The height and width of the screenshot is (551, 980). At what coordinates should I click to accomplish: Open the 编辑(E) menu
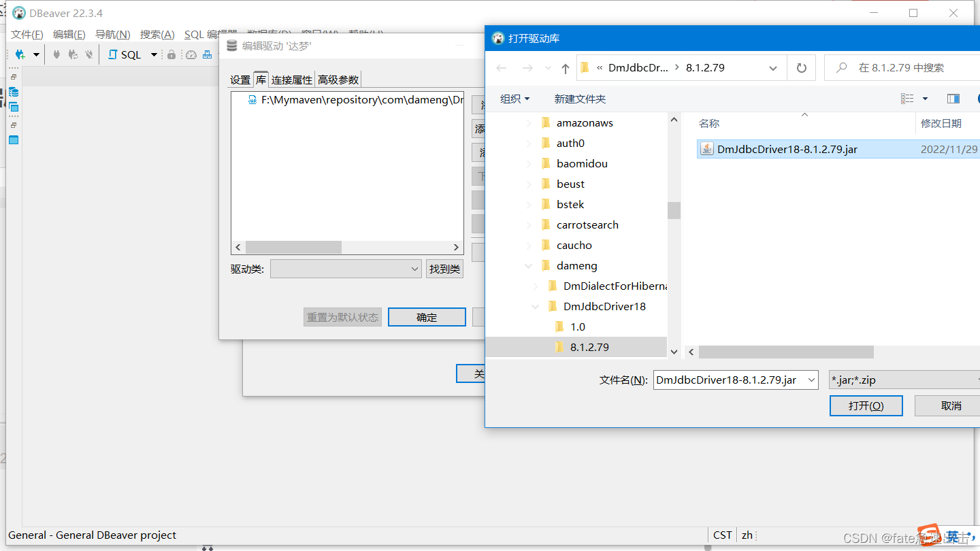pos(69,35)
